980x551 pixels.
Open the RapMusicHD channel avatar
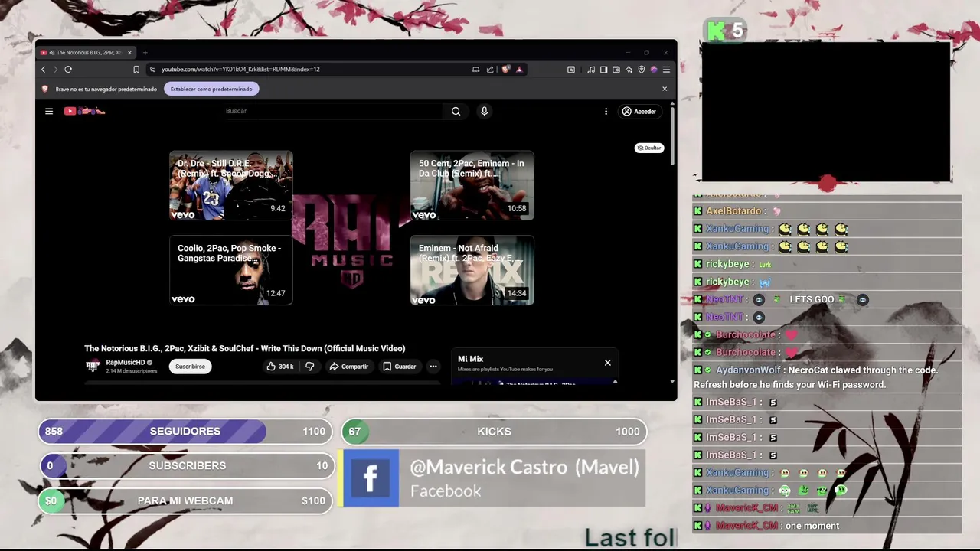[x=93, y=366]
